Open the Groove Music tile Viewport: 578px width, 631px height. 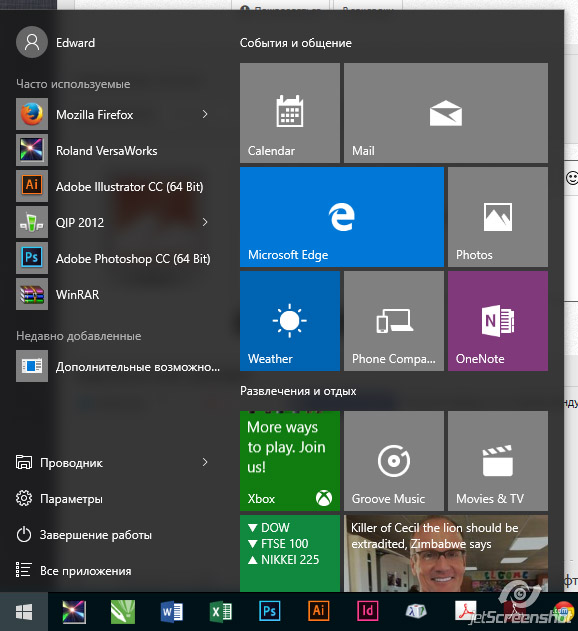[394, 461]
